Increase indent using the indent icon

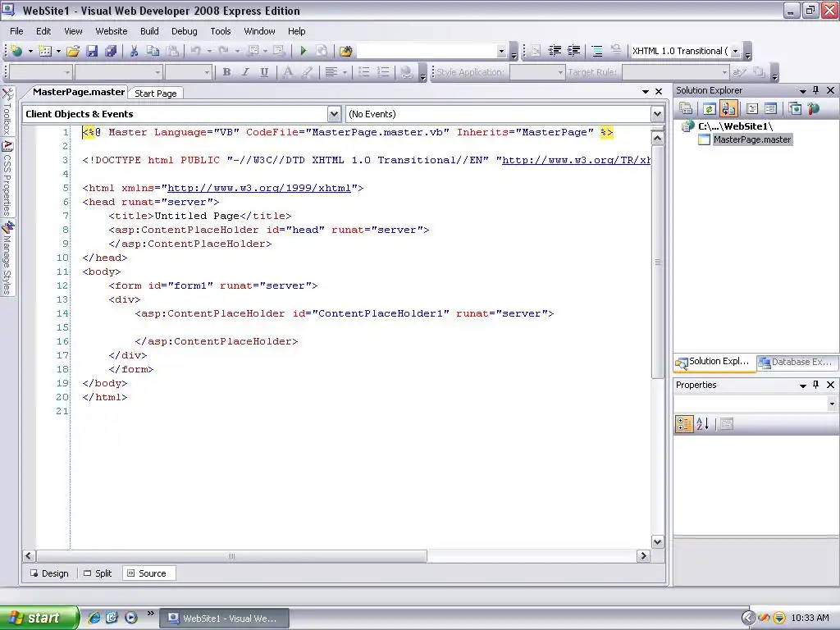pos(573,51)
